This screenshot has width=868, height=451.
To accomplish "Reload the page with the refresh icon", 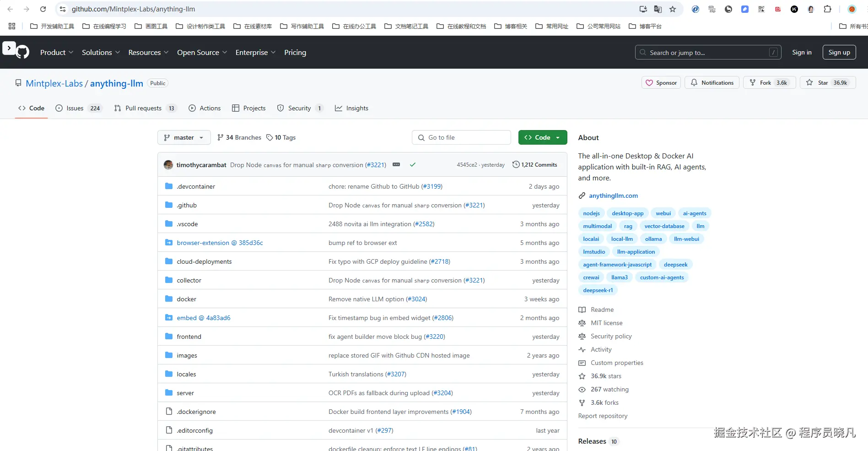I will 43,9.
